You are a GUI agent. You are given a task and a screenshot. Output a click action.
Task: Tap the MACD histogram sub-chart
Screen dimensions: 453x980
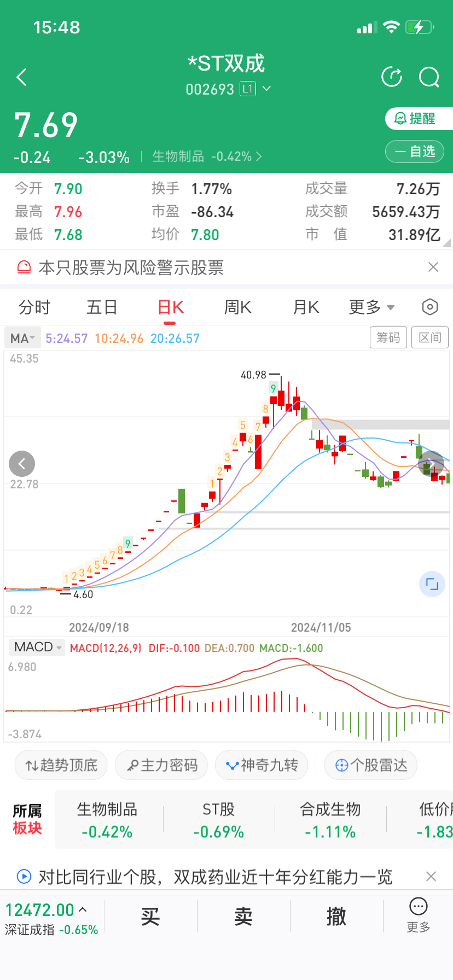pyautogui.click(x=226, y=700)
